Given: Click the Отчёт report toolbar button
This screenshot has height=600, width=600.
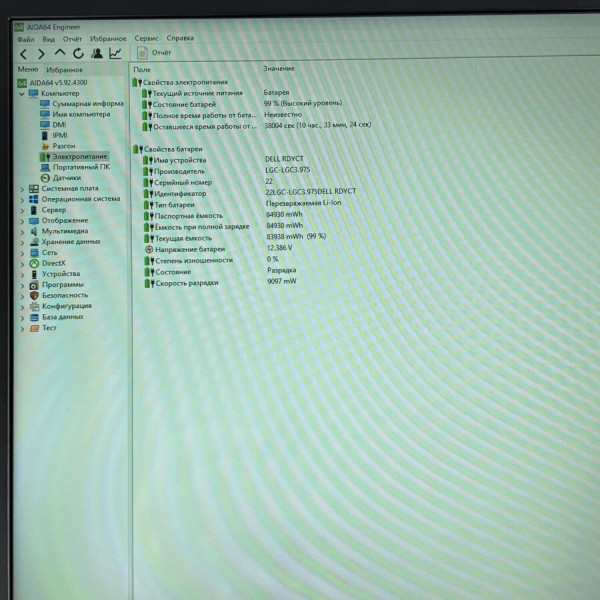Looking at the screenshot, I should click(154, 53).
